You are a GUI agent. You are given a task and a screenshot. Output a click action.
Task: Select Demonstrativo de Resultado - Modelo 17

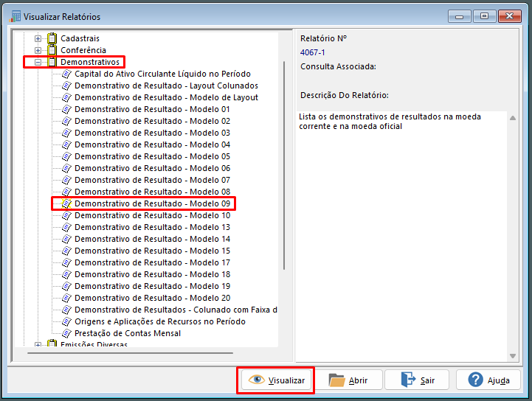click(x=152, y=262)
